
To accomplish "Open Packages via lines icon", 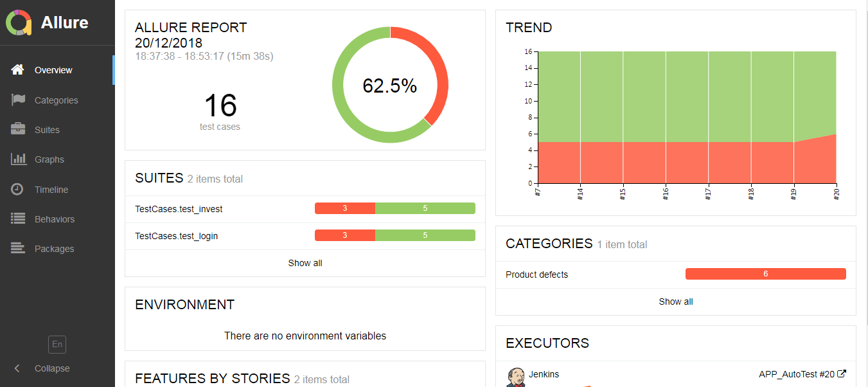I will 18,249.
